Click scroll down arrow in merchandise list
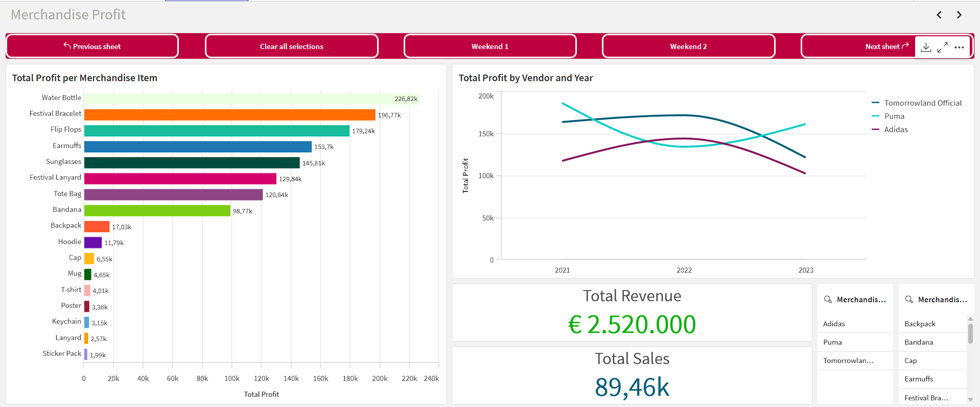Image resolution: width=980 pixels, height=407 pixels. [x=970, y=399]
